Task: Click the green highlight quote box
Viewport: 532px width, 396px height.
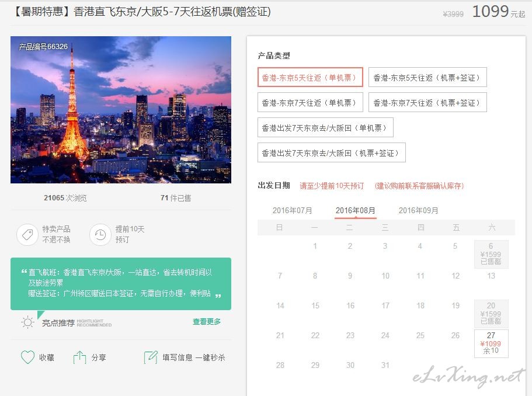Action: coord(121,284)
